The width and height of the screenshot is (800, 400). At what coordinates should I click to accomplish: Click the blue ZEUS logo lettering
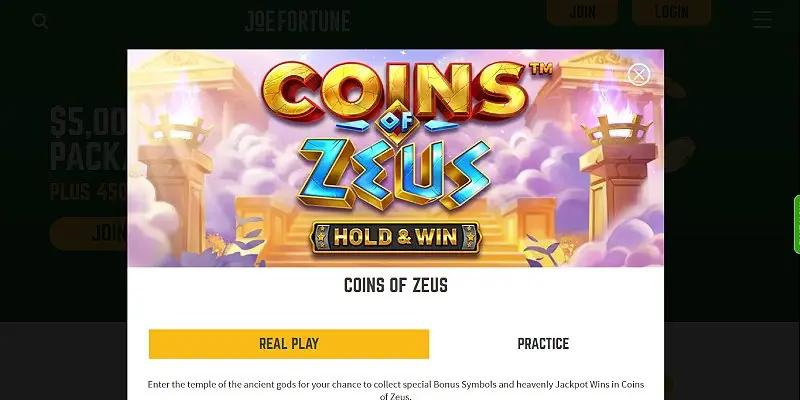(x=394, y=173)
